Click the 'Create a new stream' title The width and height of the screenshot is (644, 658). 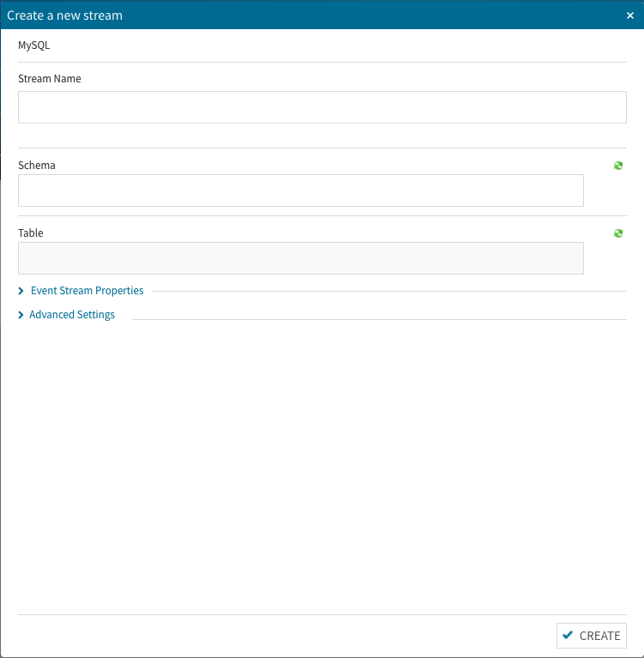[x=64, y=15]
